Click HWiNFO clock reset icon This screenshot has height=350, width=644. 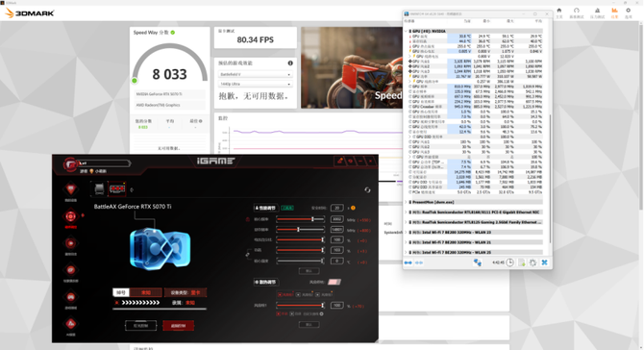point(509,262)
